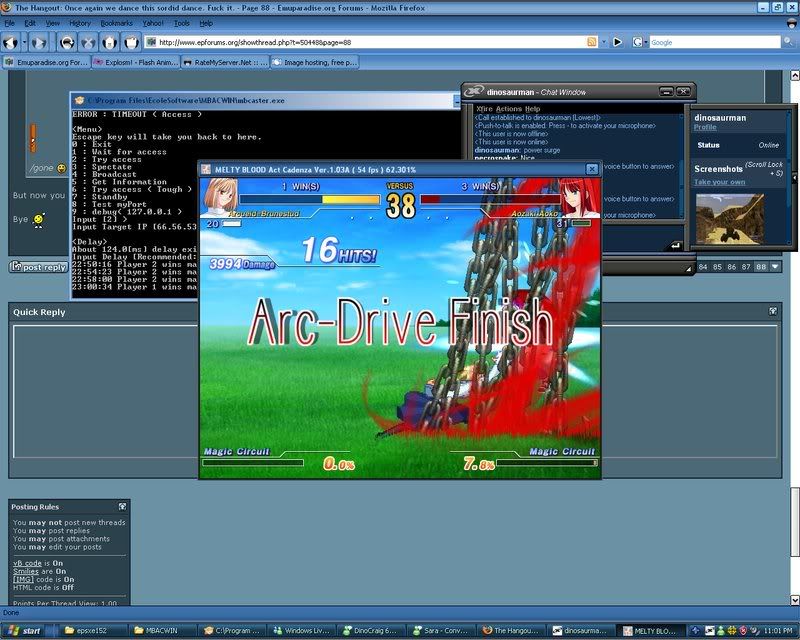Screen dimensions: 800x640
Task: Click the system tray clock
Action: pyautogui.click(x=778, y=631)
